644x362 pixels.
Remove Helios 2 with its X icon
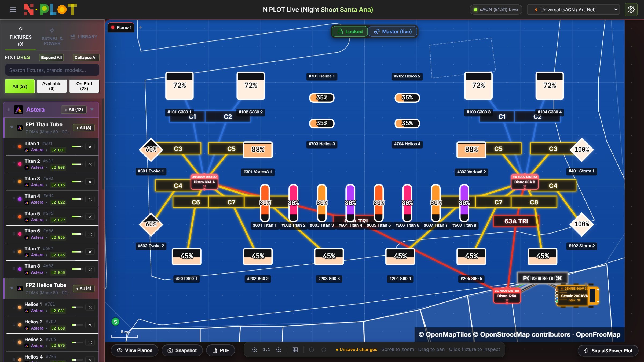90,325
